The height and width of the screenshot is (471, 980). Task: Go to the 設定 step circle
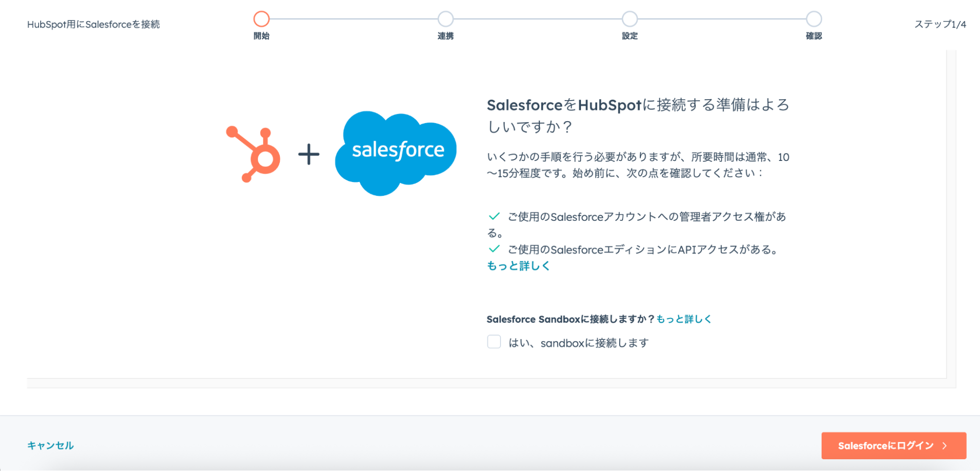[629, 19]
